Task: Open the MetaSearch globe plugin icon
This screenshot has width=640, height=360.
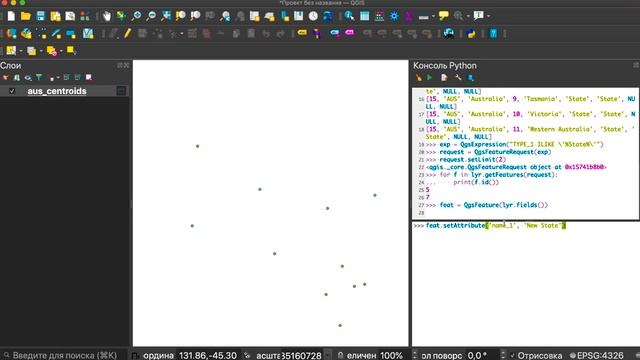Action: point(449,33)
